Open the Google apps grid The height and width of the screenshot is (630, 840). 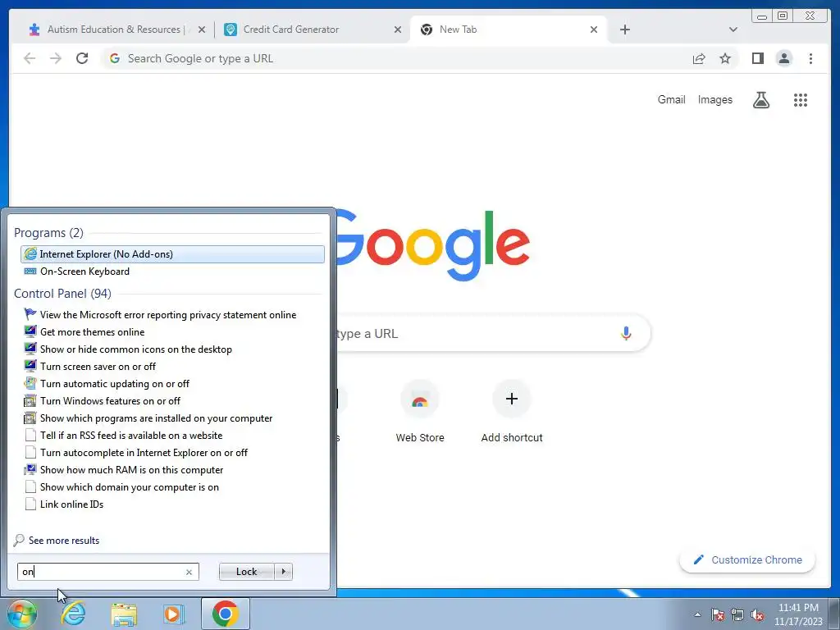tap(801, 99)
